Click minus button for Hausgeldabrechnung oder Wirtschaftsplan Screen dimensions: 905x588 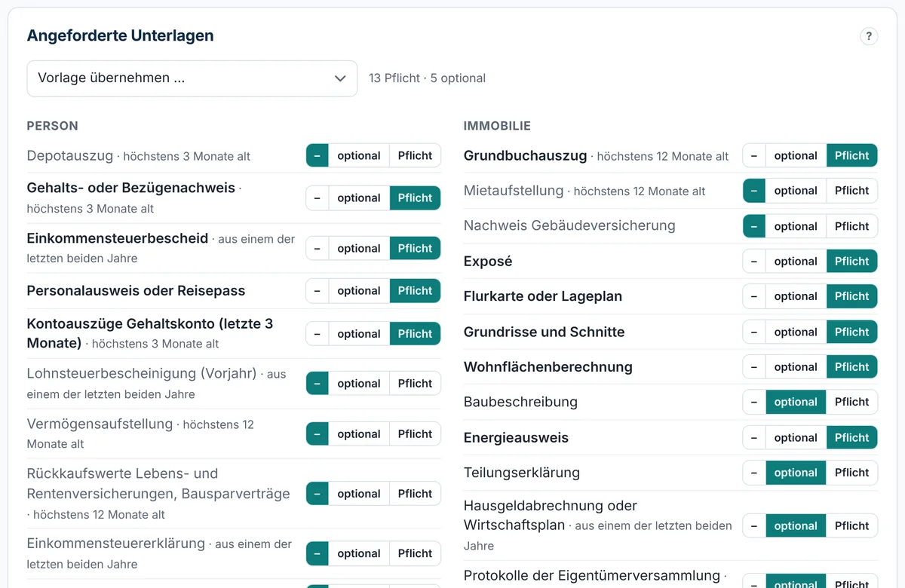pos(754,526)
